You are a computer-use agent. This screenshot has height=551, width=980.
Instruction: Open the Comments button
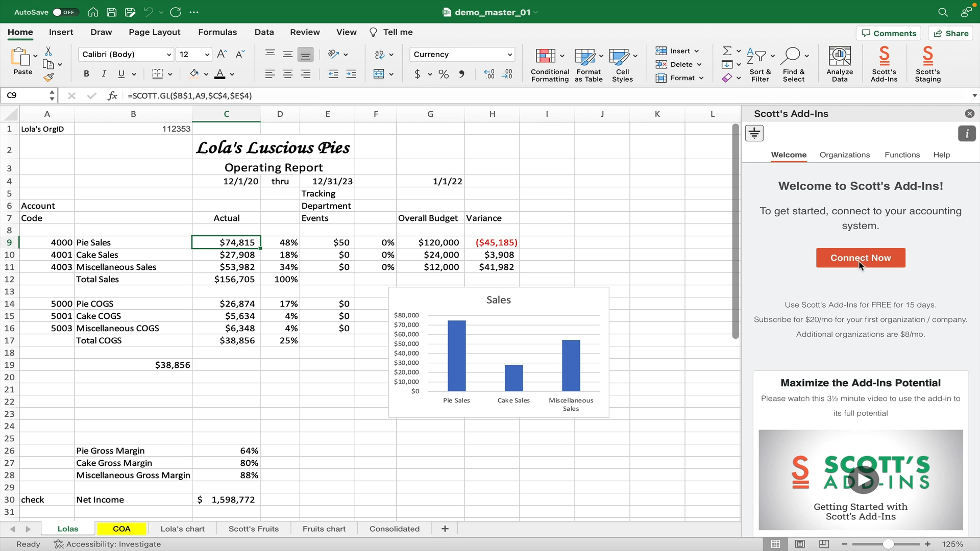pyautogui.click(x=889, y=33)
